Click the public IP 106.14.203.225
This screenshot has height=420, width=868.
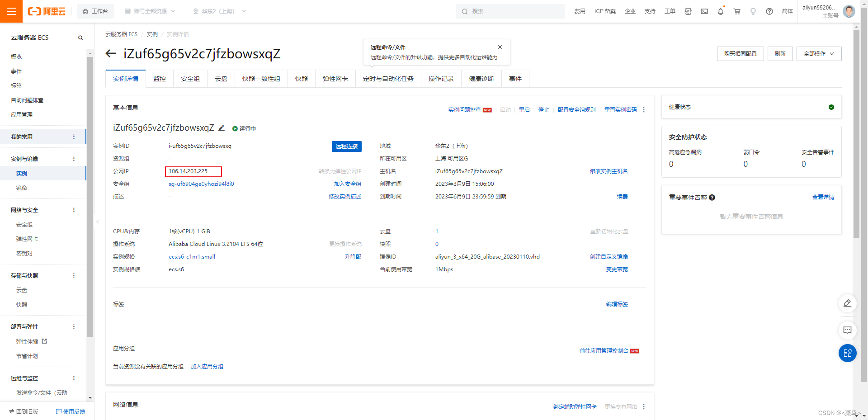click(188, 171)
